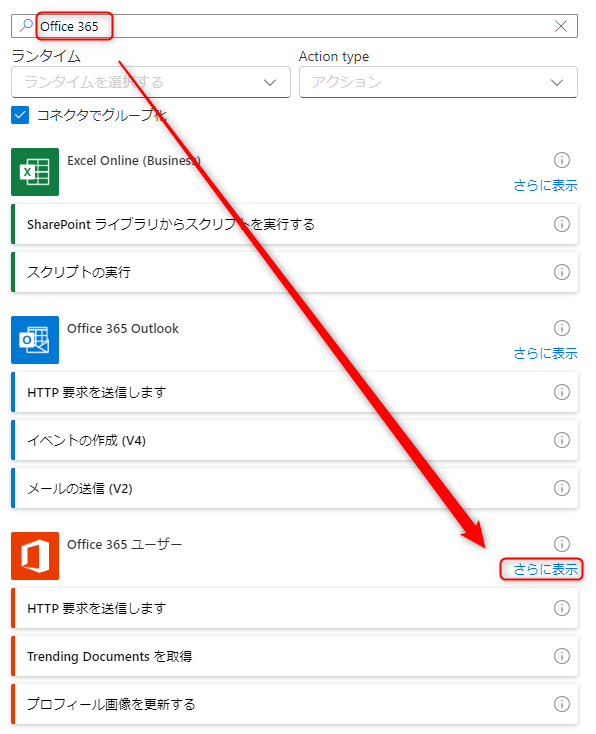596x734 pixels.
Task: Open info icon for Office 365 Outlook
Action: tap(561, 328)
